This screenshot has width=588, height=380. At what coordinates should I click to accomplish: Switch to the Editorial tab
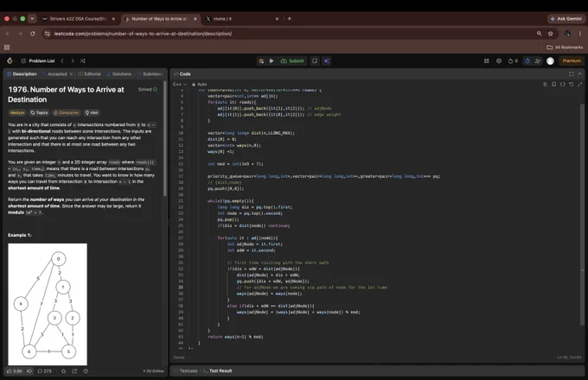89,73
